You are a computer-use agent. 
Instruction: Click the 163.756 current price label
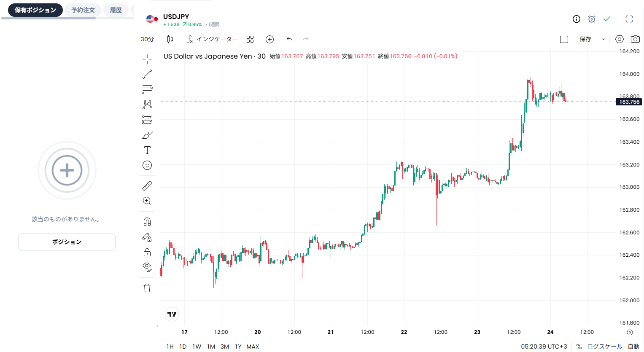[x=629, y=102]
